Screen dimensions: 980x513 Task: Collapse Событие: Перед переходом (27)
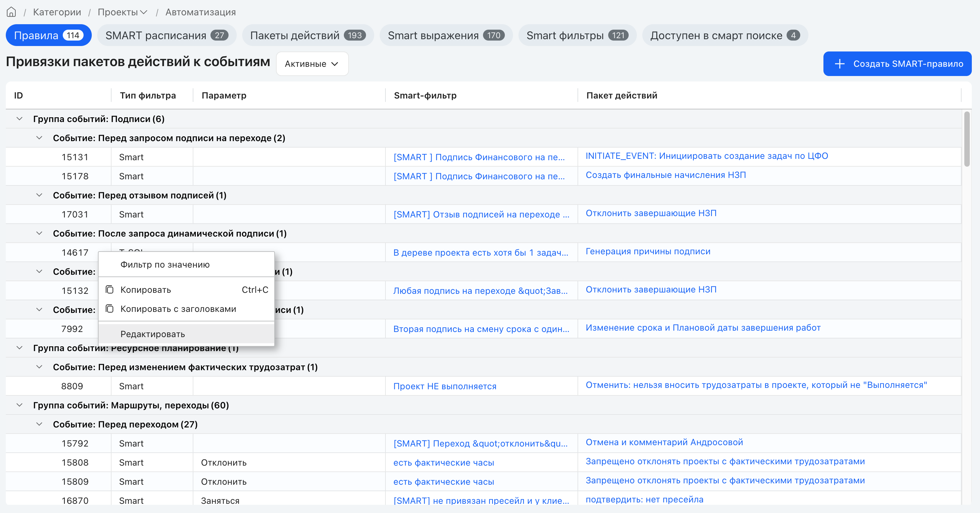(39, 424)
